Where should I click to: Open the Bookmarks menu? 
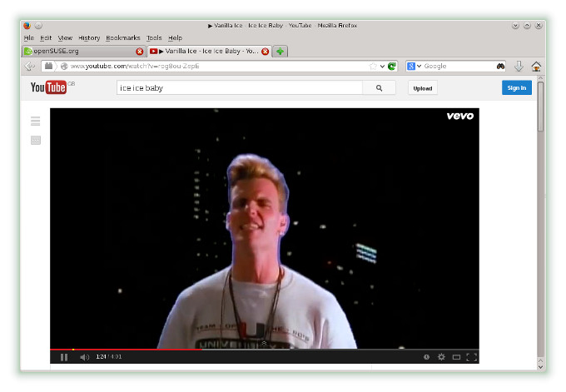pos(122,38)
